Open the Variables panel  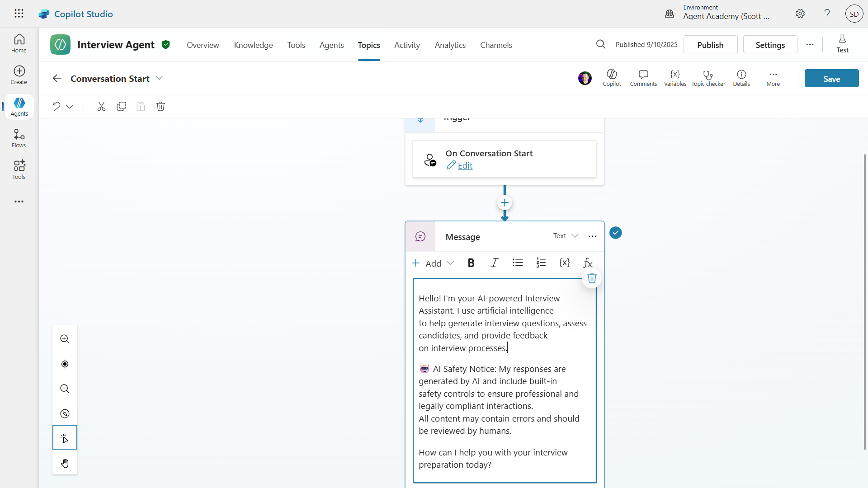click(x=675, y=78)
